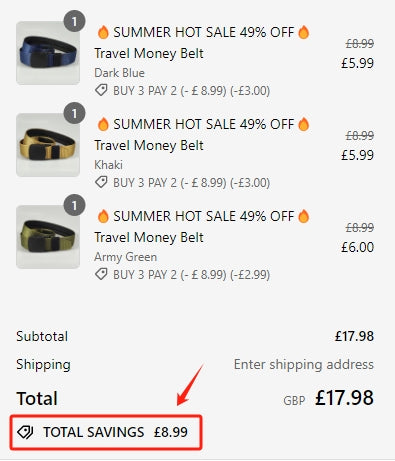Click quantity badge on Khaki belt

[x=74, y=113]
